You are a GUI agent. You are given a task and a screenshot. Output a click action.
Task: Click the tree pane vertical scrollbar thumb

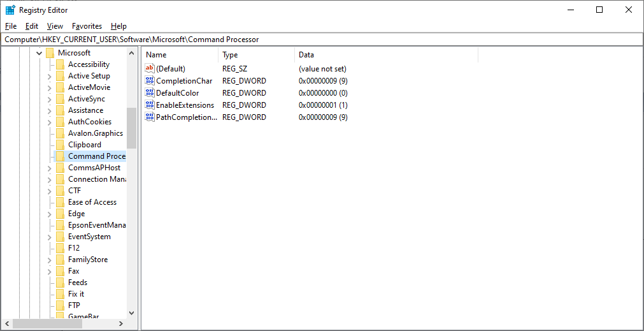click(131, 128)
